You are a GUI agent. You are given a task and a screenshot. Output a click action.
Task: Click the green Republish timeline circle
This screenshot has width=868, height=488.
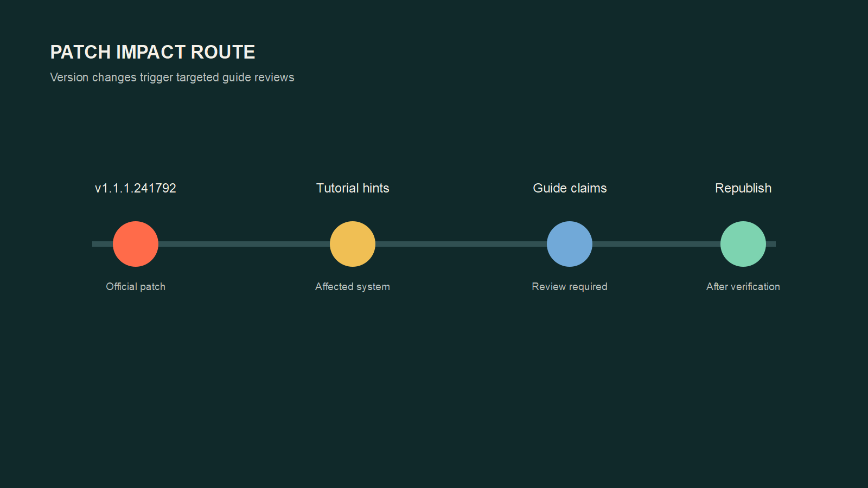click(x=743, y=244)
